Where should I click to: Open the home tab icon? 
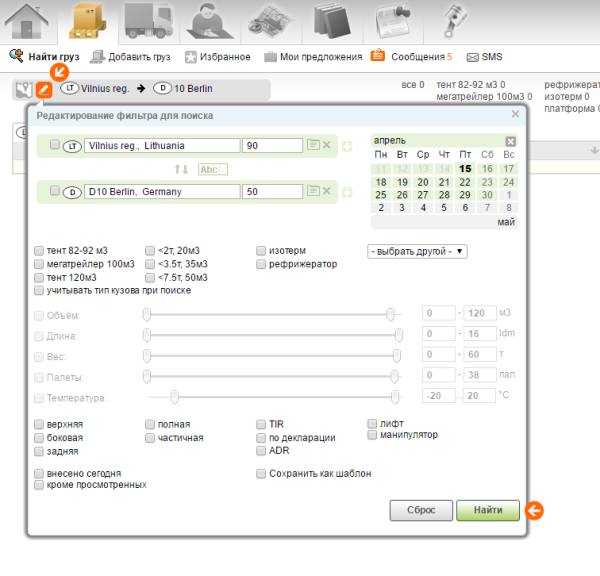(28, 22)
